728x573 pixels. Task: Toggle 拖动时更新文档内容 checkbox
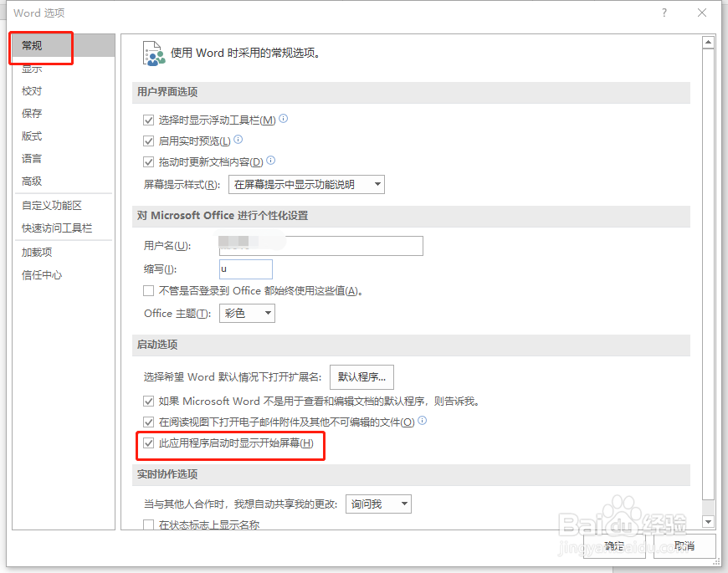pos(149,162)
